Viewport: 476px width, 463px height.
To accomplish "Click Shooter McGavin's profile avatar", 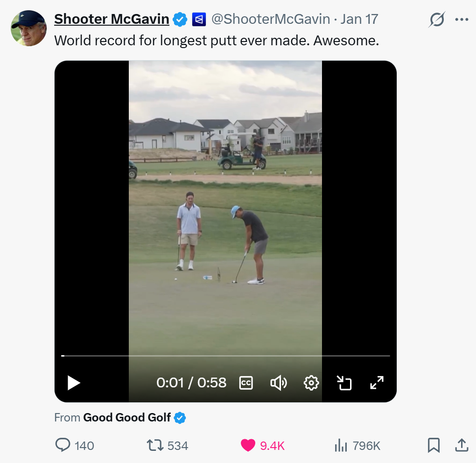I will coord(28,28).
